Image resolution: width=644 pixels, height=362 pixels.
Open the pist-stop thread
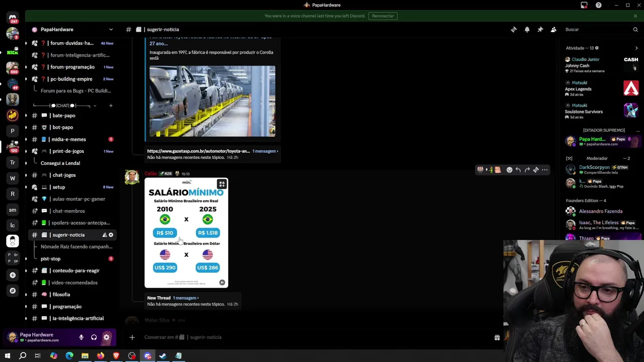tap(50, 259)
